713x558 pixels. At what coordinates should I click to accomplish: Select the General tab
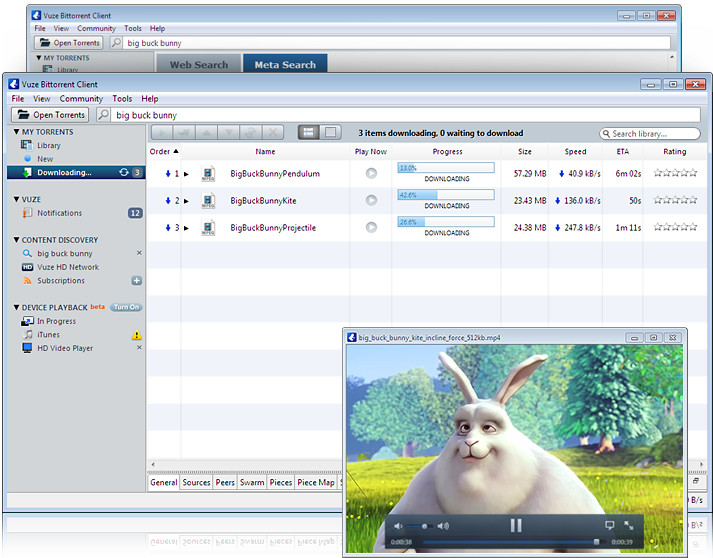[164, 483]
